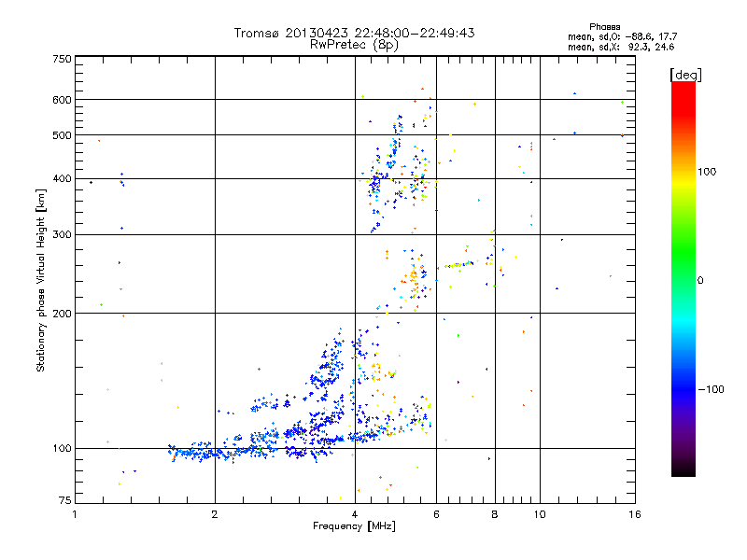The image size is (747, 560).
Task: Click the '[deg]' colorbar unit label
Action: (685, 75)
